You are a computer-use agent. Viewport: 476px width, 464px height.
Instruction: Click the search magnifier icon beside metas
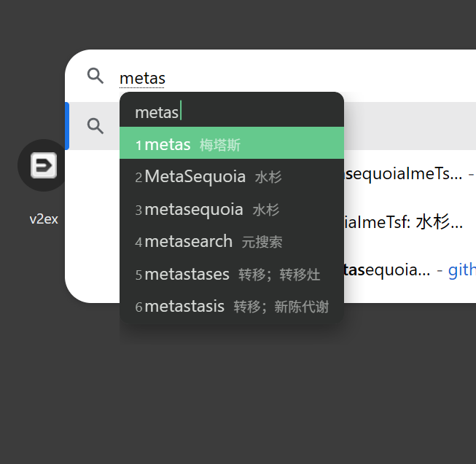click(x=95, y=76)
